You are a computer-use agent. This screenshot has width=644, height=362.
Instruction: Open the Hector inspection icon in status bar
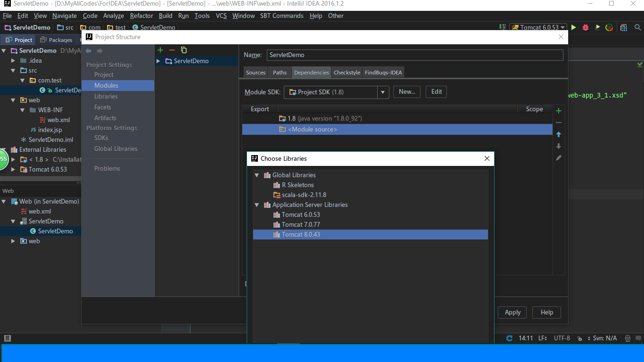pos(627,338)
